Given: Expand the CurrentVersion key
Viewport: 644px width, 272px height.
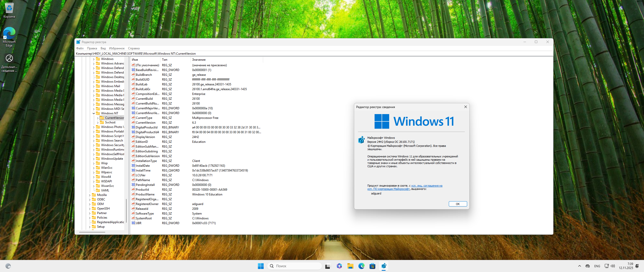Looking at the screenshot, I should point(98,118).
